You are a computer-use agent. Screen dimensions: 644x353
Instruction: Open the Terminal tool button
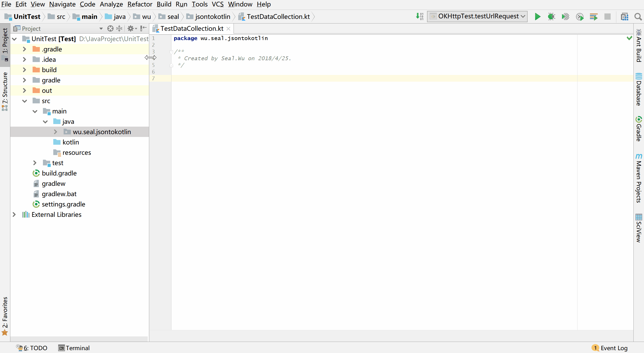point(74,348)
